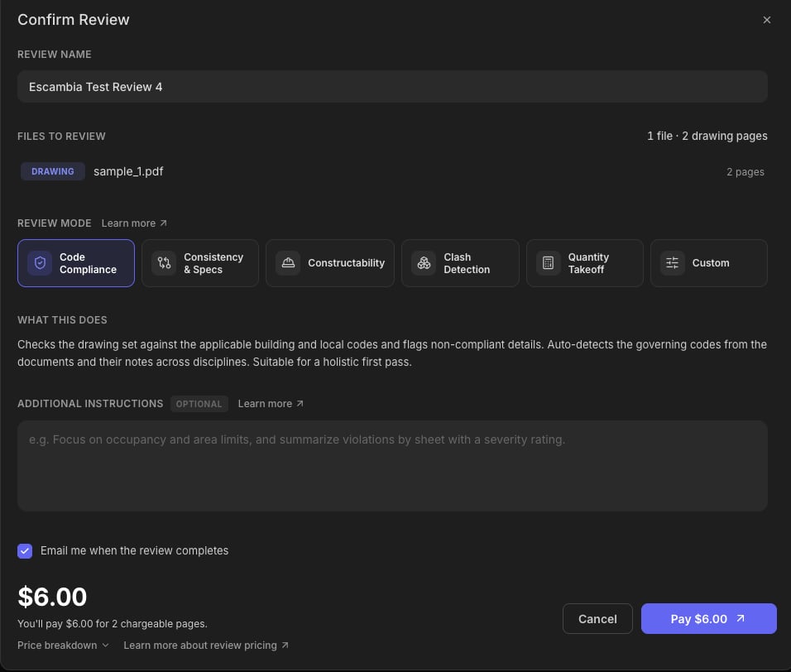Click the hard hat icon on Constructability
The width and height of the screenshot is (791, 672).
[x=288, y=263]
